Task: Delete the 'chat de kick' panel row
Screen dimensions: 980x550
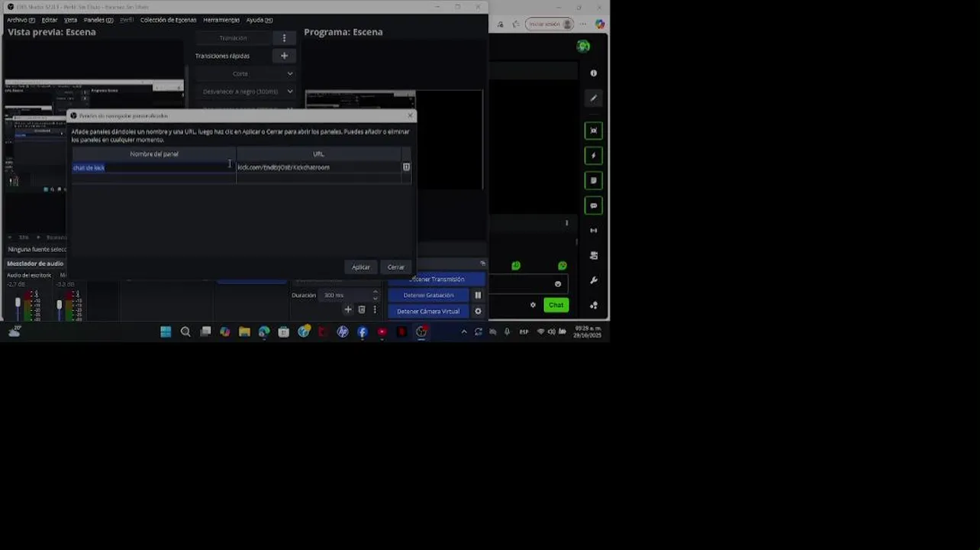Action: pos(406,167)
